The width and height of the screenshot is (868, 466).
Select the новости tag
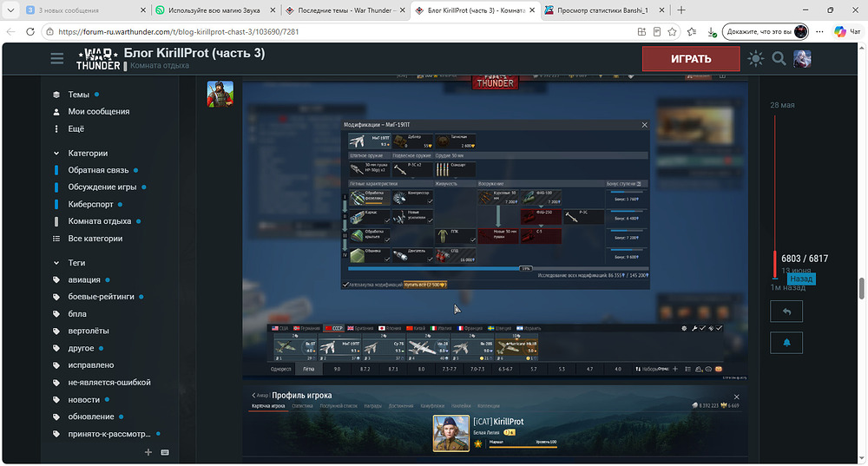click(83, 399)
